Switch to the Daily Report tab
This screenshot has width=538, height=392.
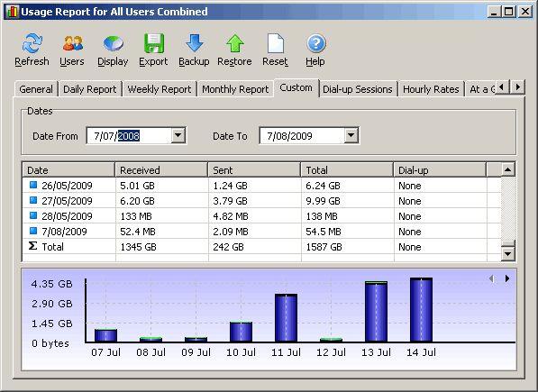point(90,89)
